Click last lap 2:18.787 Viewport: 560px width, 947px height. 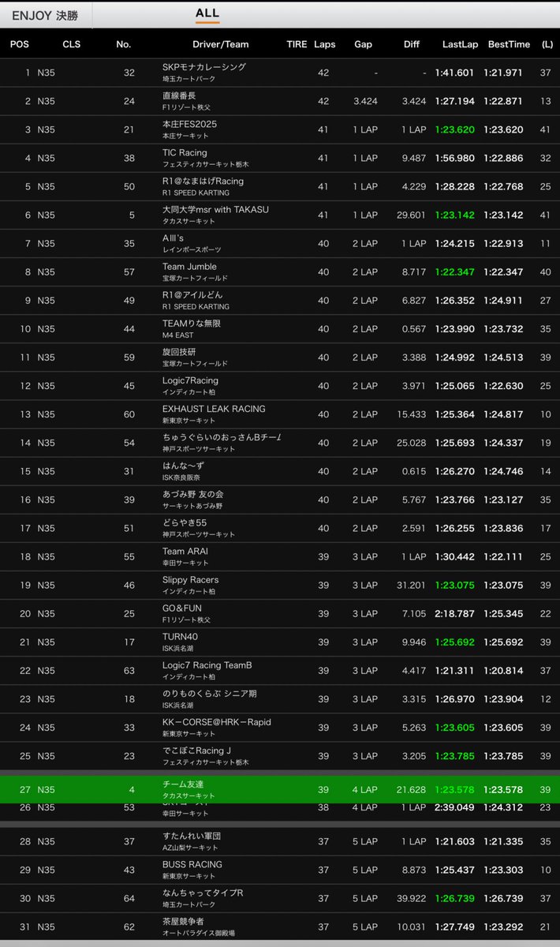454,613
